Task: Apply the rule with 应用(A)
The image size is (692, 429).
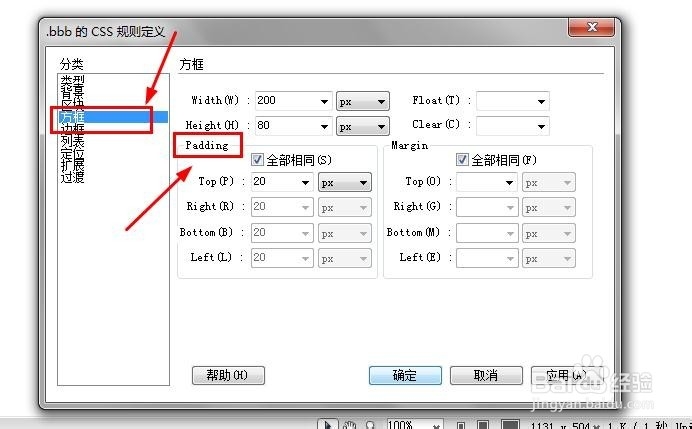Action: (567, 376)
